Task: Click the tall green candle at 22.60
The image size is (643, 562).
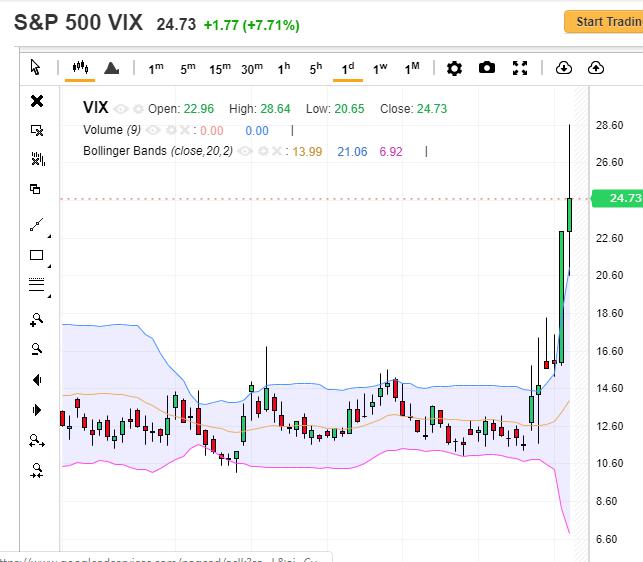Action: pos(561,297)
